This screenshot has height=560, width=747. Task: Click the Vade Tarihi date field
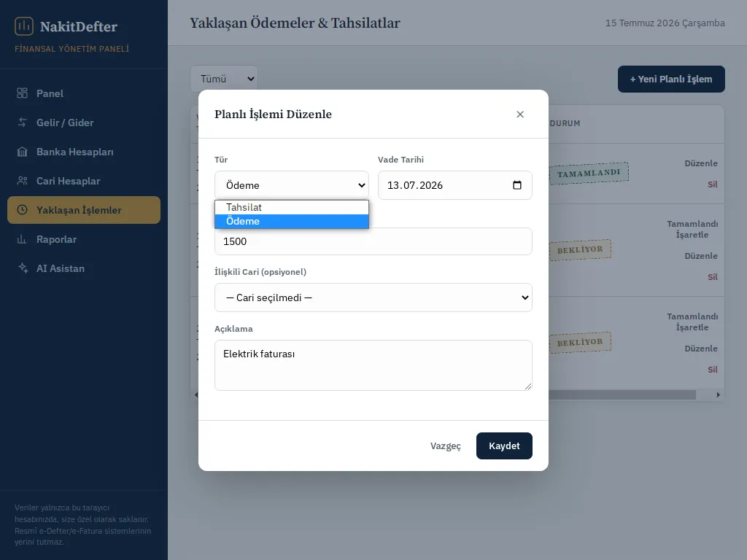pyautogui.click(x=455, y=185)
